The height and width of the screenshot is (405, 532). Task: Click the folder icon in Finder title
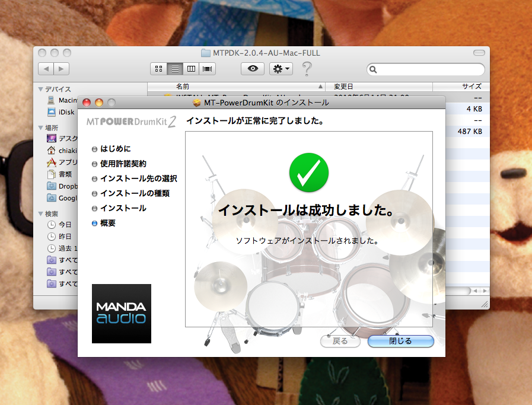tap(206, 53)
